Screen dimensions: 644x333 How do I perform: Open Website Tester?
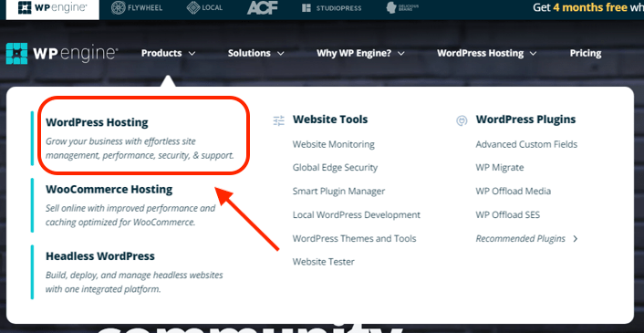click(x=324, y=262)
